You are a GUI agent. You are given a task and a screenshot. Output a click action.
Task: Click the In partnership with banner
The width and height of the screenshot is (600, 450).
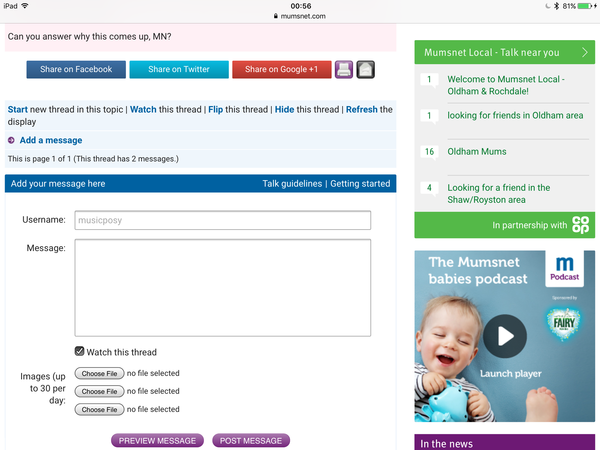tap(505, 225)
